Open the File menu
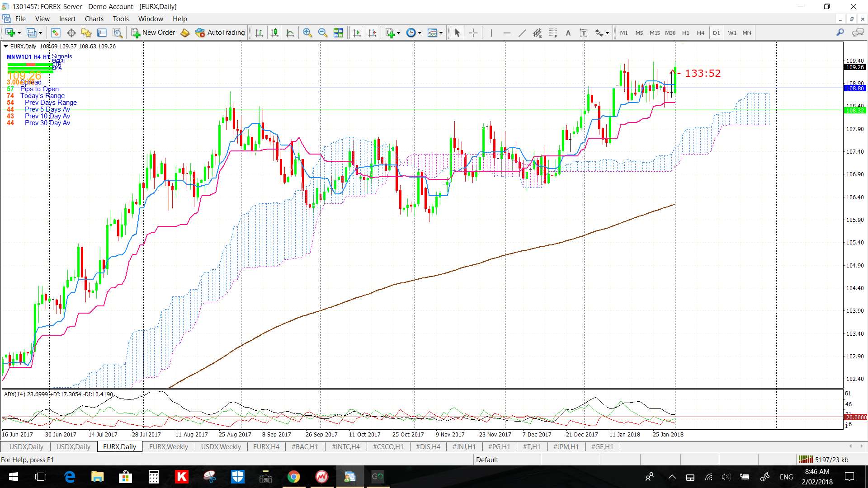868x488 pixels. click(20, 19)
